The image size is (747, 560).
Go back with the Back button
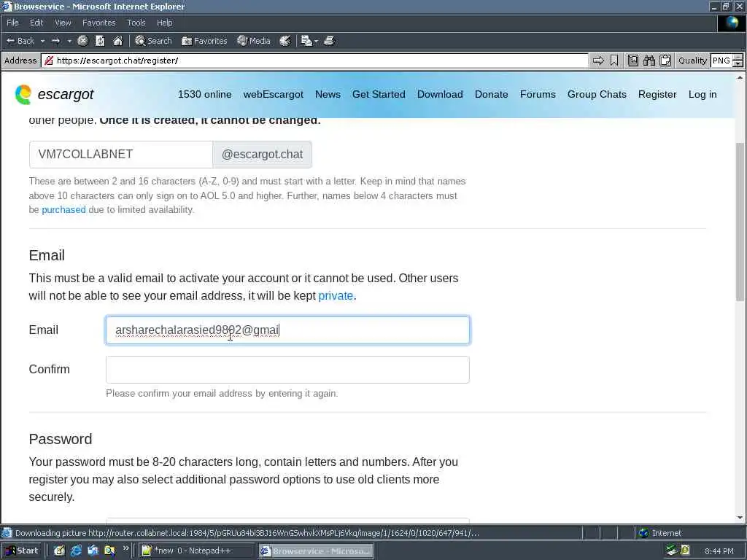click(x=20, y=41)
